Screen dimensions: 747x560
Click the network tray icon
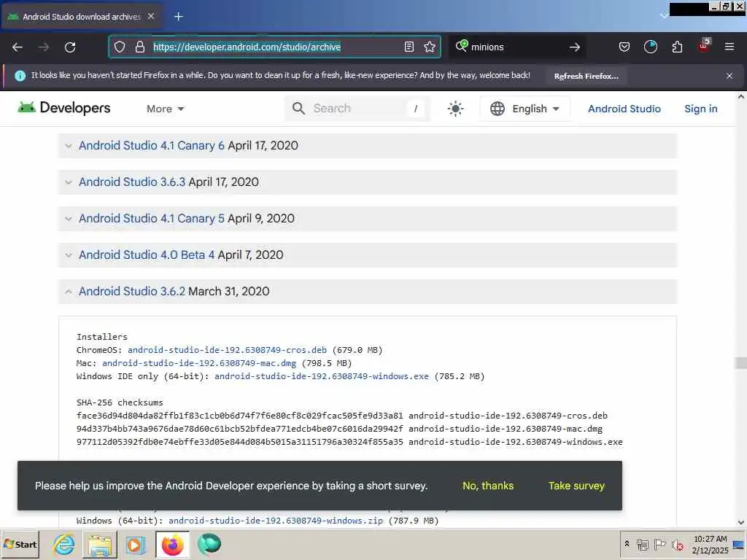643,544
